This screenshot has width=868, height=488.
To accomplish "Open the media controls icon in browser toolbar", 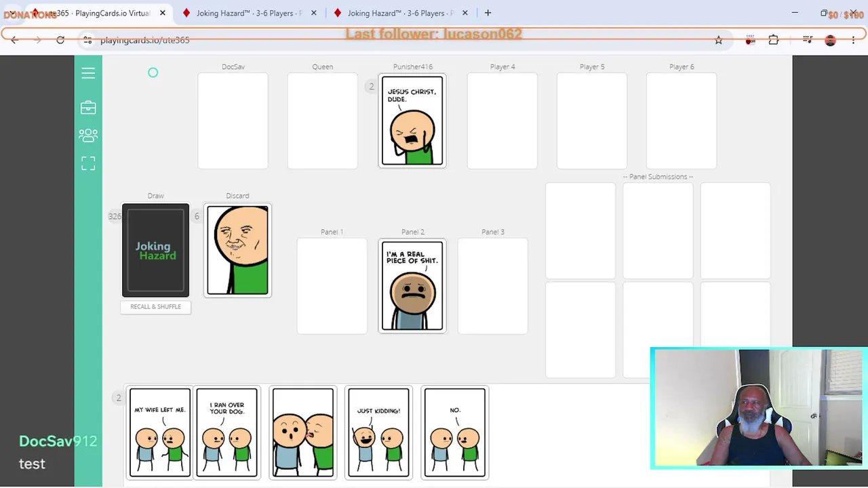I will tap(808, 40).
